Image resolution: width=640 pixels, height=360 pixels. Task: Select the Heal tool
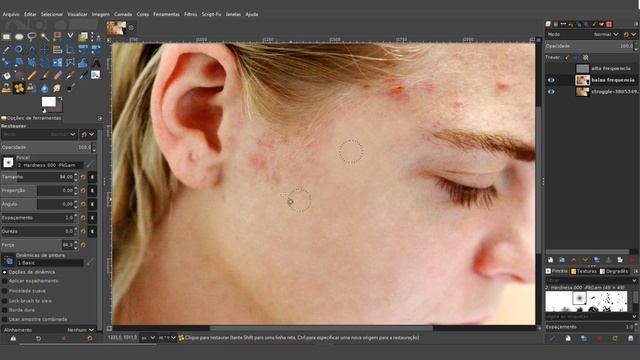[19, 88]
